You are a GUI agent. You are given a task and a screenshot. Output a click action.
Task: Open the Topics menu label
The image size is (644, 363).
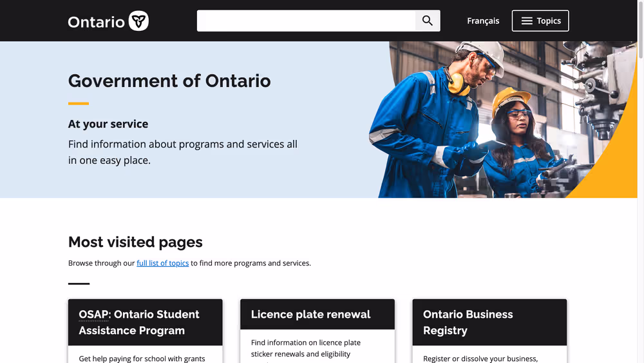tap(549, 21)
